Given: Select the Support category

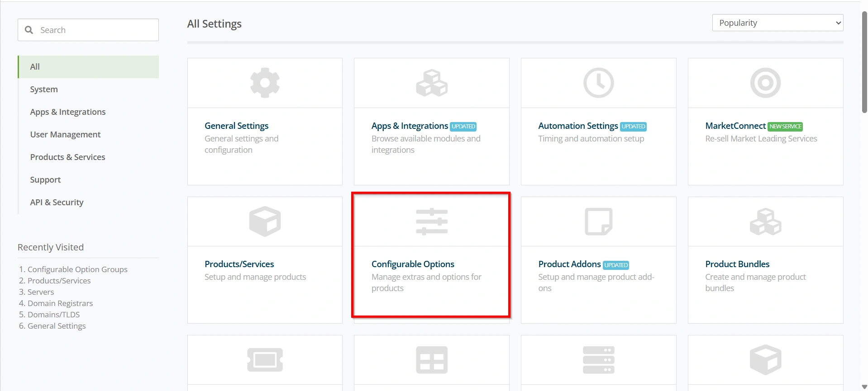Looking at the screenshot, I should [x=45, y=180].
